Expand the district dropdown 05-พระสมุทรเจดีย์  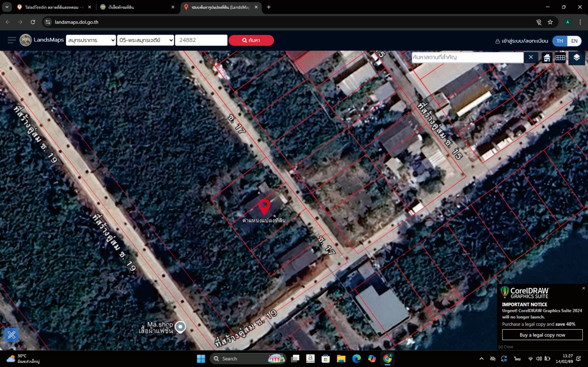(x=145, y=40)
